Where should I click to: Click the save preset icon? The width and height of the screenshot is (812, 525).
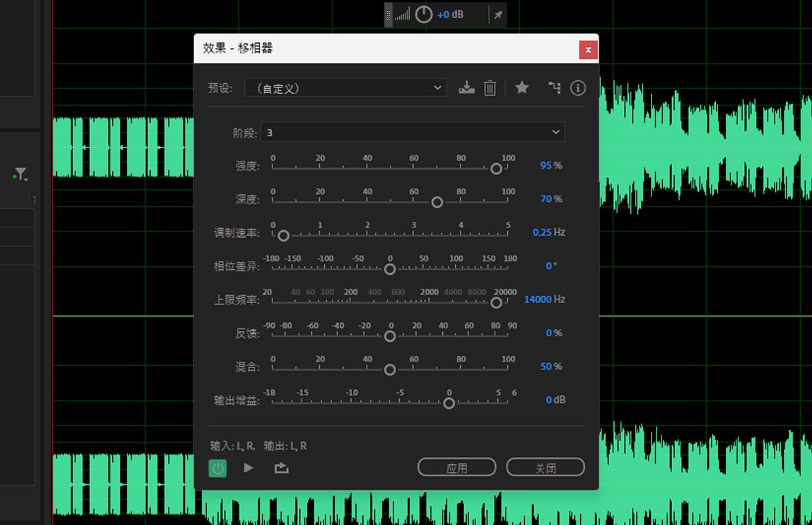point(467,87)
